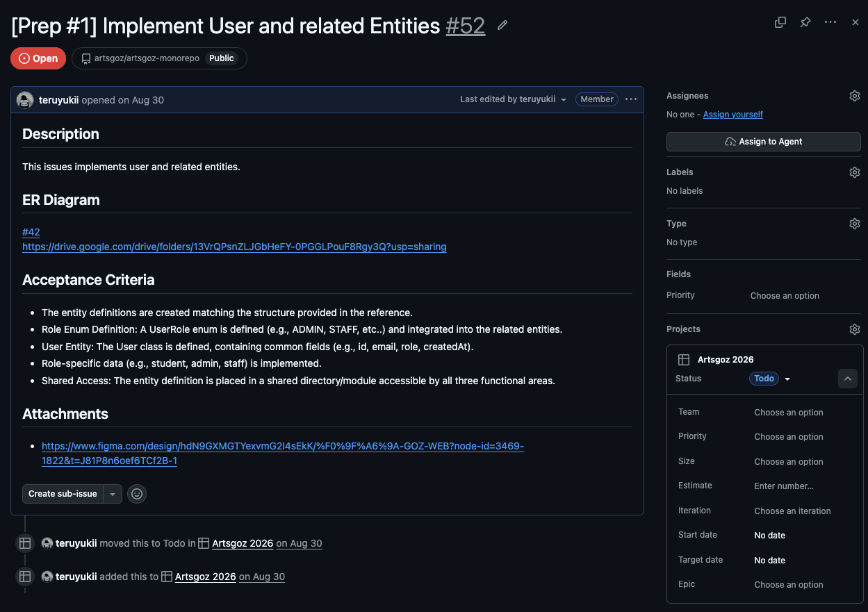The image size is (868, 612).
Task: Set the Target date value
Action: (x=770, y=560)
